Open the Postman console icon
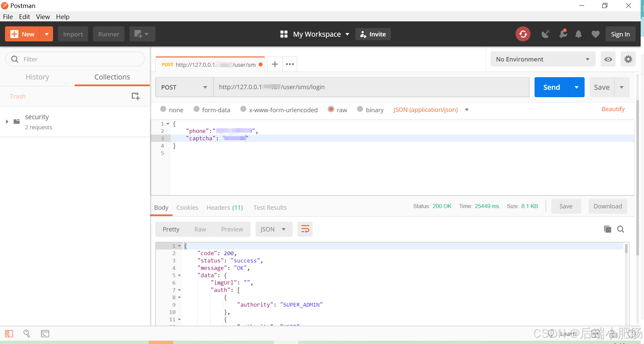The image size is (644, 344). point(45,333)
